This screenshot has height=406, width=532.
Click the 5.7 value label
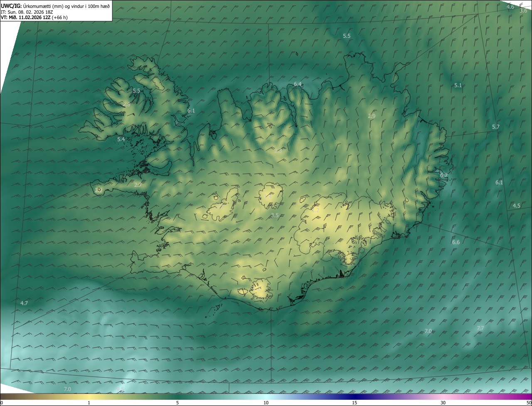click(495, 127)
